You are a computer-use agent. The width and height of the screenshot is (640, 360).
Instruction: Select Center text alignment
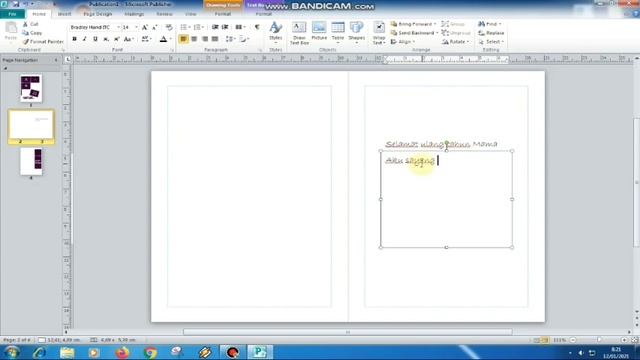click(194, 39)
